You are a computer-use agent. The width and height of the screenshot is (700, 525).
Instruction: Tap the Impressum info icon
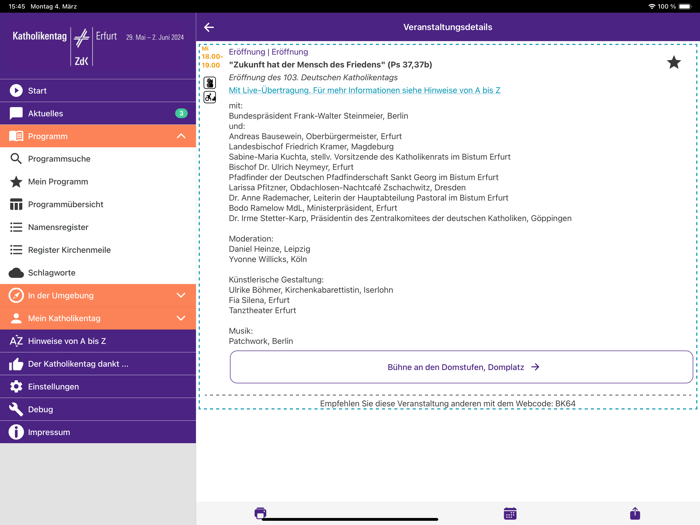pyautogui.click(x=16, y=432)
